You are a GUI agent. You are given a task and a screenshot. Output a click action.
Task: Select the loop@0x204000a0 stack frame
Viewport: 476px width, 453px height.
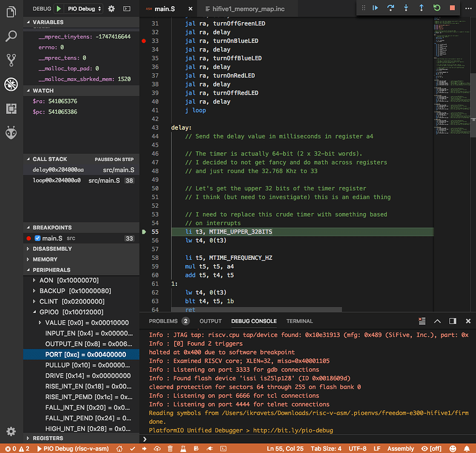(81, 180)
